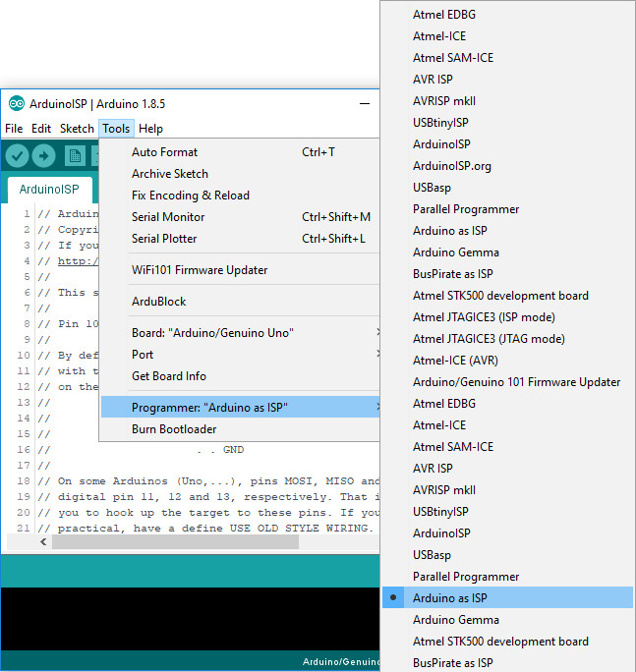The height and width of the screenshot is (672, 636).
Task: Click line number 1 in the editor
Action: [27, 214]
